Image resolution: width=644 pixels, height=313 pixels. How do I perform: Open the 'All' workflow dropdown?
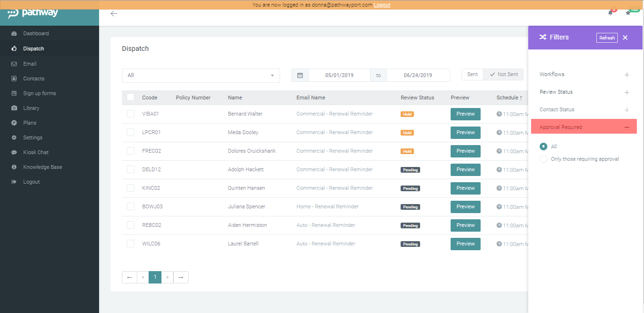click(201, 75)
